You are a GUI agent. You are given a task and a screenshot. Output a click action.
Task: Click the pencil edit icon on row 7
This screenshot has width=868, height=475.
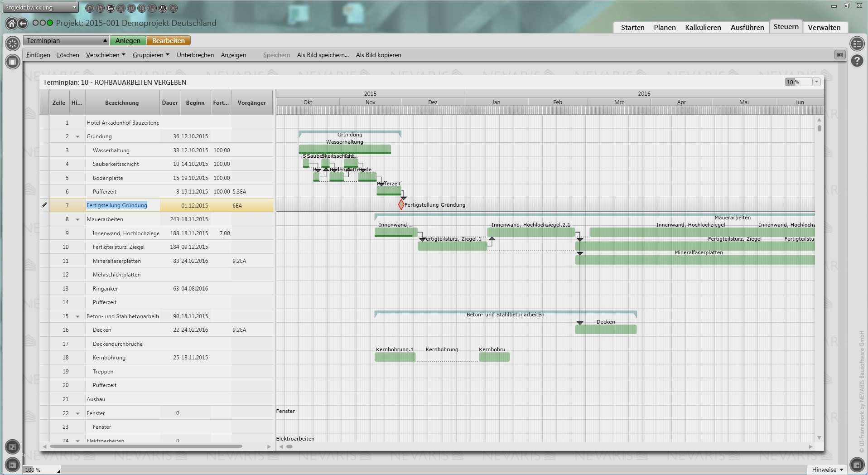[x=44, y=205]
